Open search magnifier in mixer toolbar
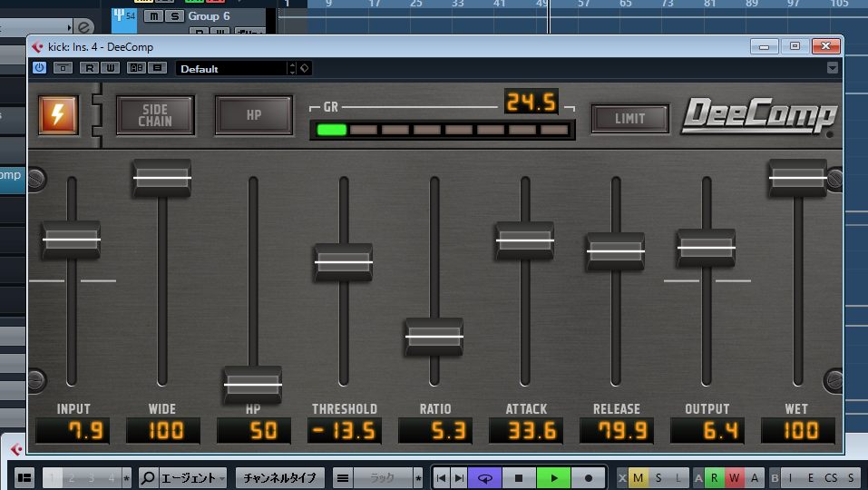 (148, 477)
